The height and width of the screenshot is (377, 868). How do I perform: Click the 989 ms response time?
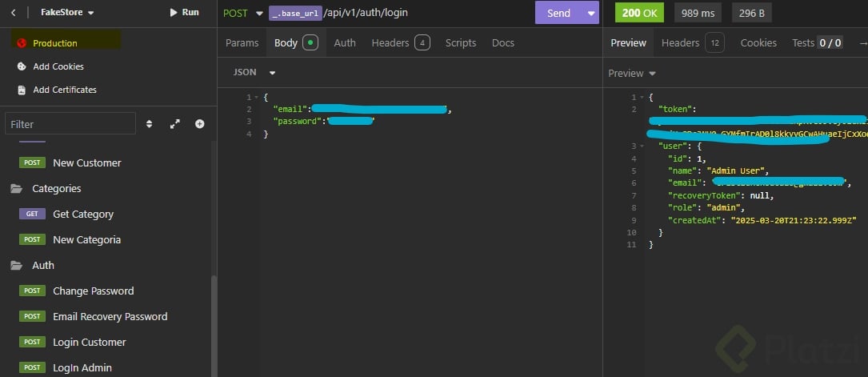pyautogui.click(x=698, y=13)
